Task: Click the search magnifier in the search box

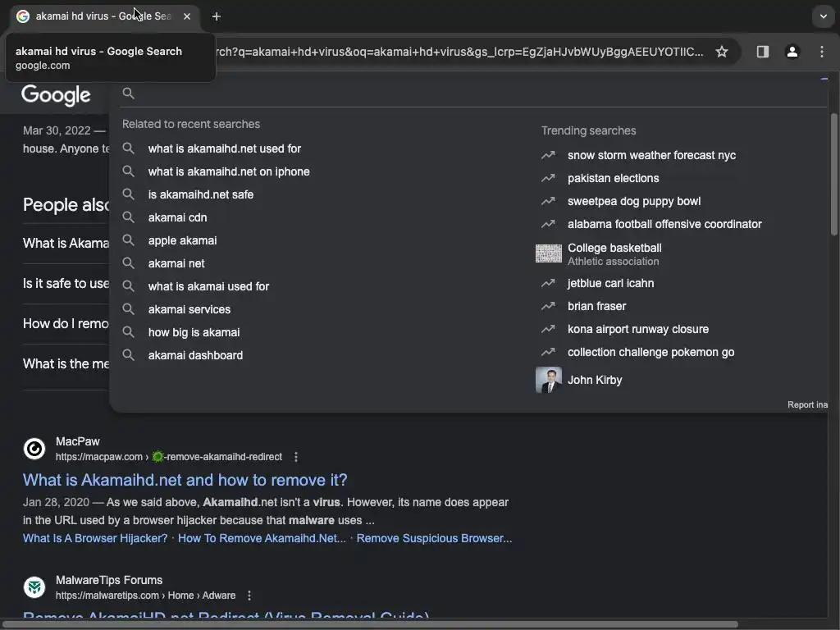Action: 128,94
